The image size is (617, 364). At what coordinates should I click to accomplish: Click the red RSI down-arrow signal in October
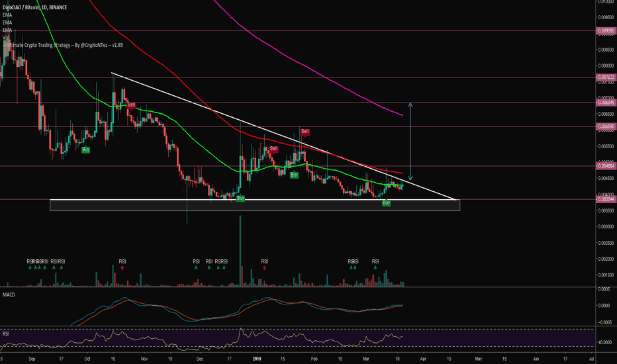pos(122,268)
